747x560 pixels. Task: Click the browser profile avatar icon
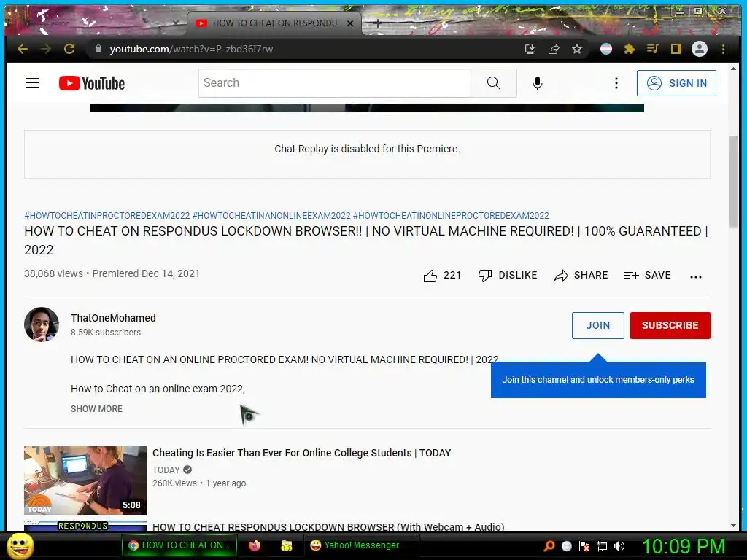[700, 49]
